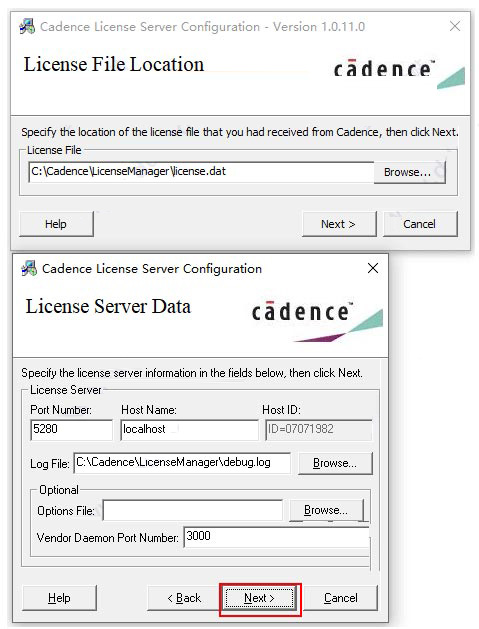Image resolution: width=479 pixels, height=629 pixels.
Task: Click the disabled Host ID field
Action: (x=318, y=430)
